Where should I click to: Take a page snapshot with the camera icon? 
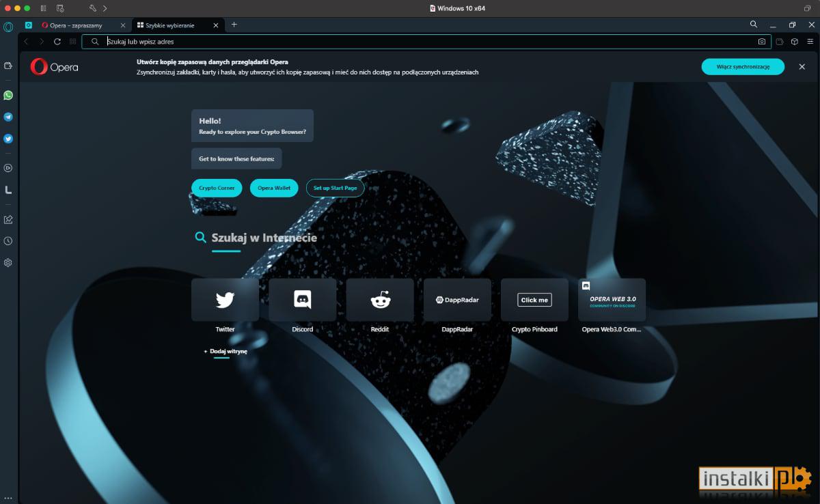tap(761, 42)
